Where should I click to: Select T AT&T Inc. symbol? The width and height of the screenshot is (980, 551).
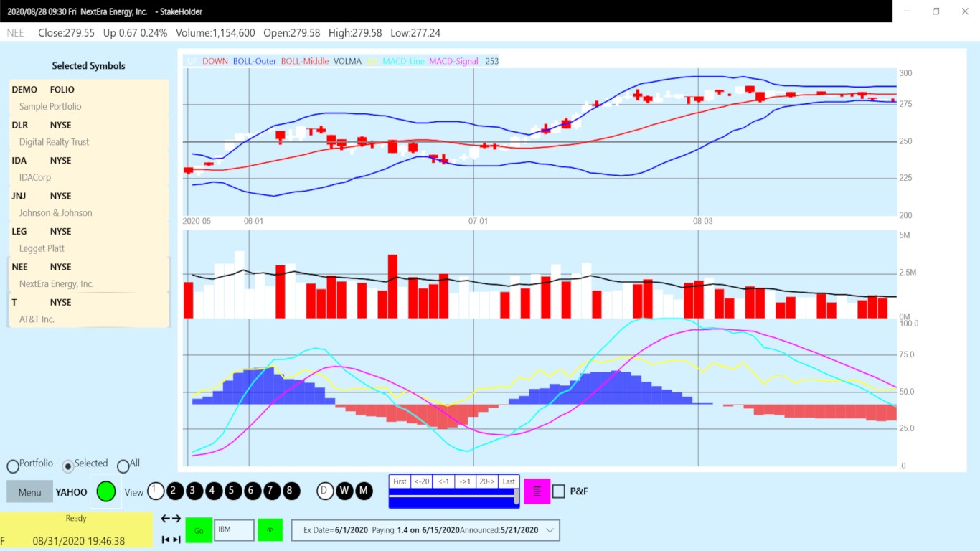89,310
